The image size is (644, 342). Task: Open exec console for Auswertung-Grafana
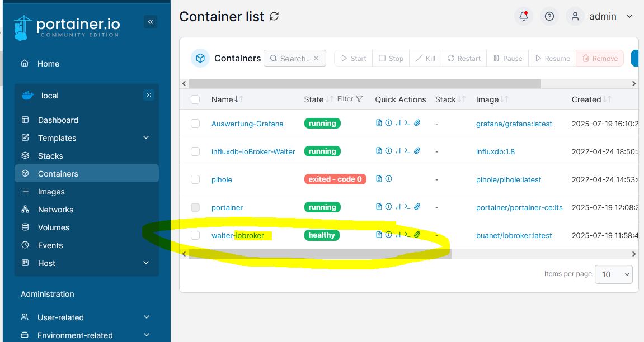coord(407,122)
